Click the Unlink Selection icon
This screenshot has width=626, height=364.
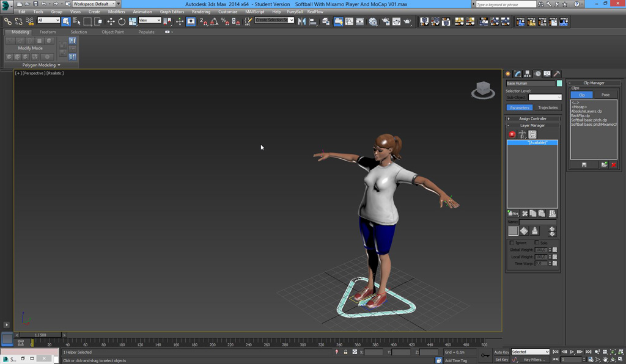[x=18, y=21]
